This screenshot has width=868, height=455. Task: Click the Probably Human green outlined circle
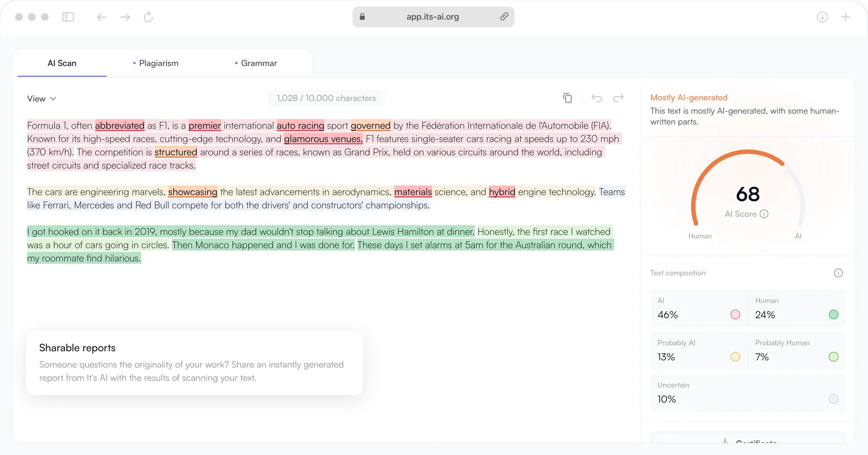(x=833, y=357)
